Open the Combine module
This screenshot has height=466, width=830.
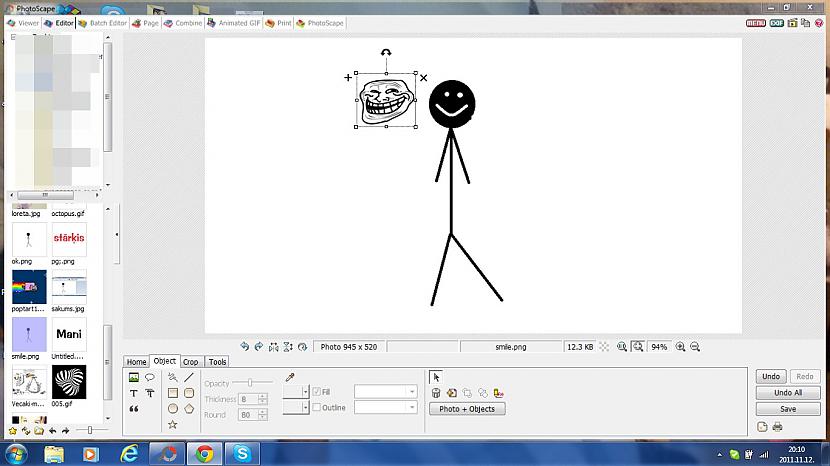click(x=183, y=23)
